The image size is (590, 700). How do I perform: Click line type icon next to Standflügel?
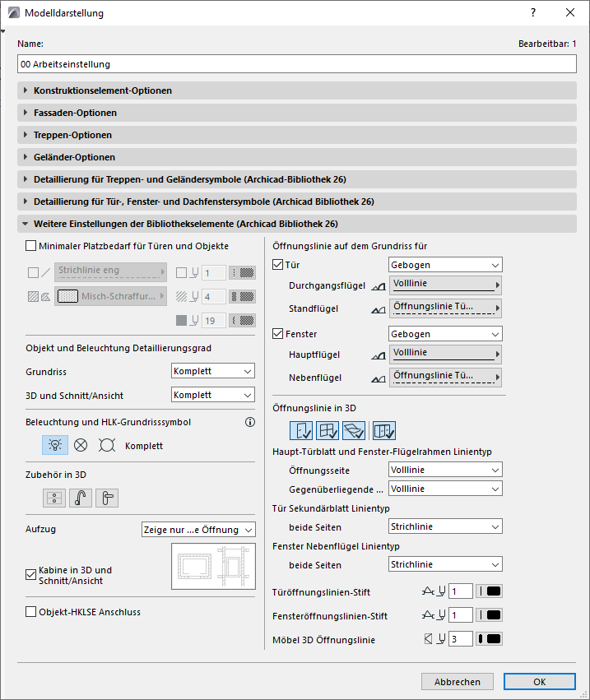tap(379, 309)
